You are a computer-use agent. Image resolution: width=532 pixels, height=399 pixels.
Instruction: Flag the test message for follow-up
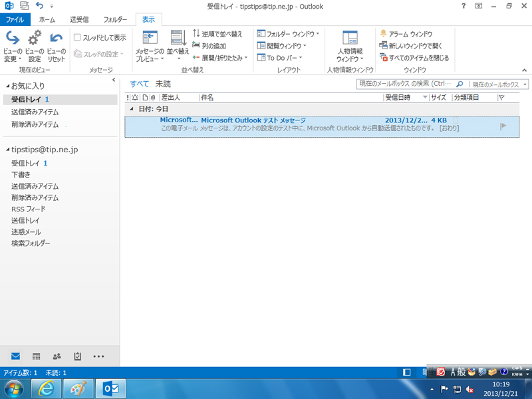click(x=503, y=126)
